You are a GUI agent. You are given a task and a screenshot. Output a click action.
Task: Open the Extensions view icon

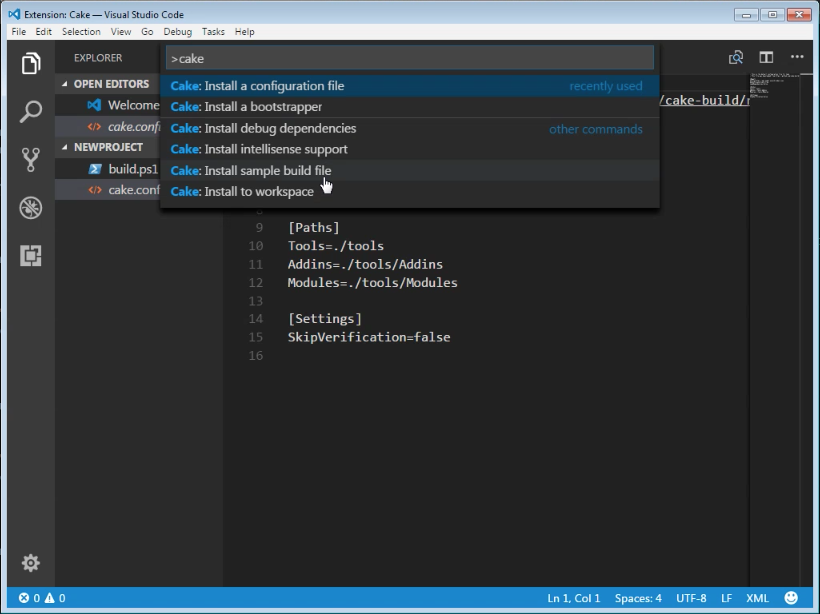click(x=31, y=256)
